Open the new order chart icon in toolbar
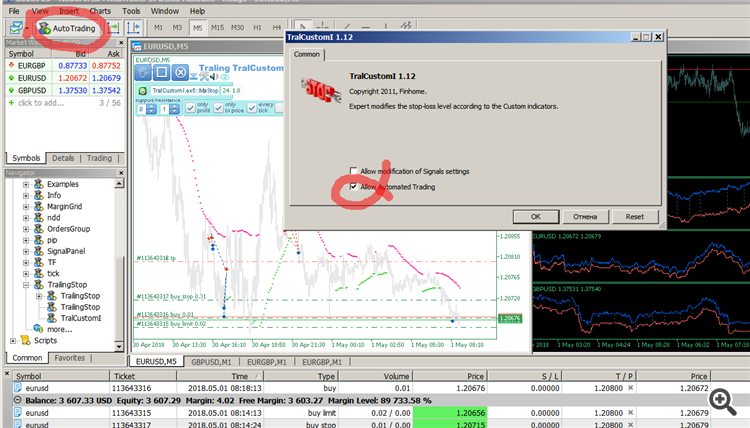 (x=16, y=28)
